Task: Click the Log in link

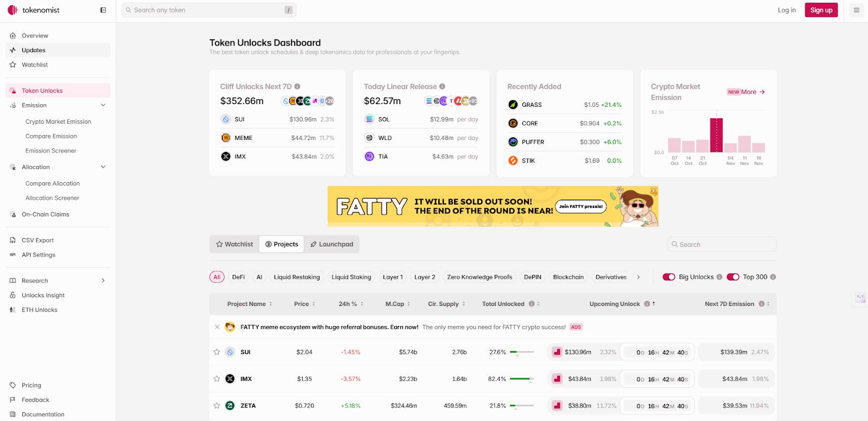Action: [787, 10]
